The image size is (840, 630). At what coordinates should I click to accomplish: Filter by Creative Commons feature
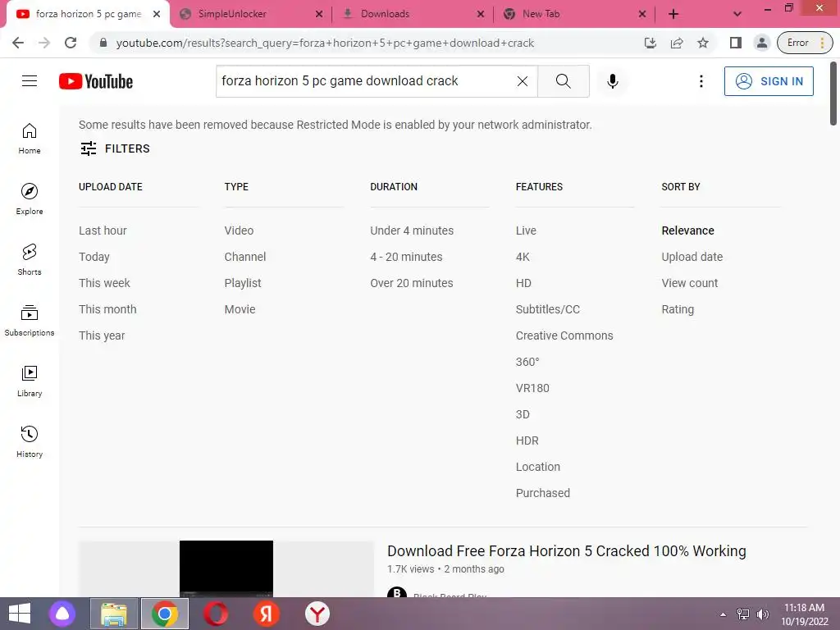point(564,336)
